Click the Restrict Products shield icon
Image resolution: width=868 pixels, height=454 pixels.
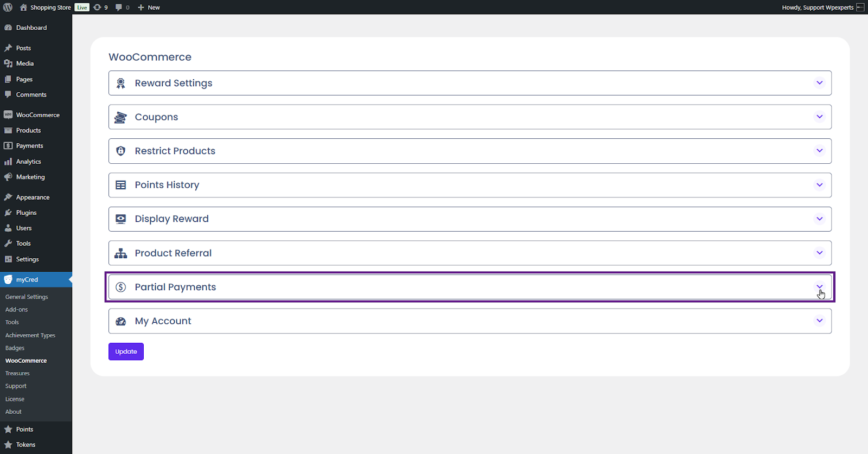121,151
